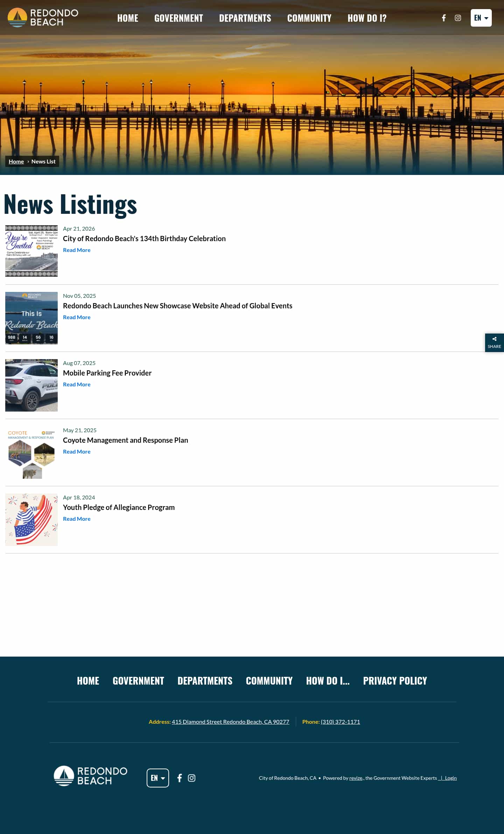This screenshot has width=504, height=834.
Task: Read More on Showcase Website news
Action: coord(77,317)
